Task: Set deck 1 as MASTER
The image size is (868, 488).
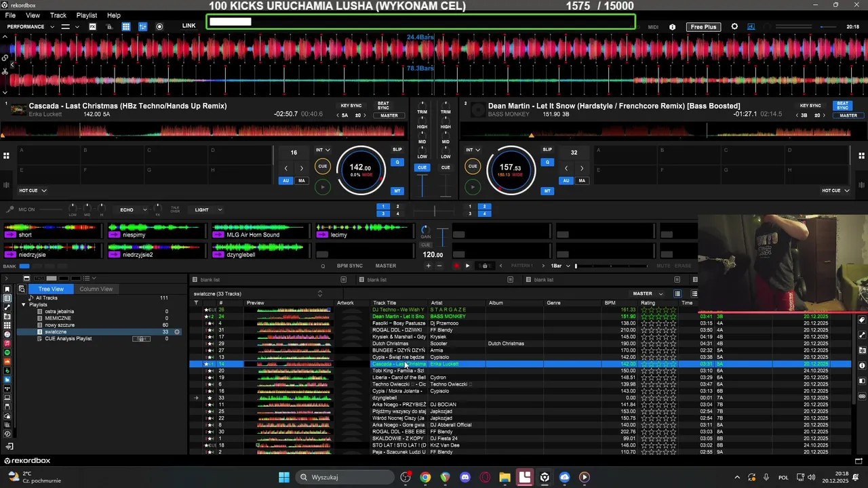Action: tap(389, 115)
